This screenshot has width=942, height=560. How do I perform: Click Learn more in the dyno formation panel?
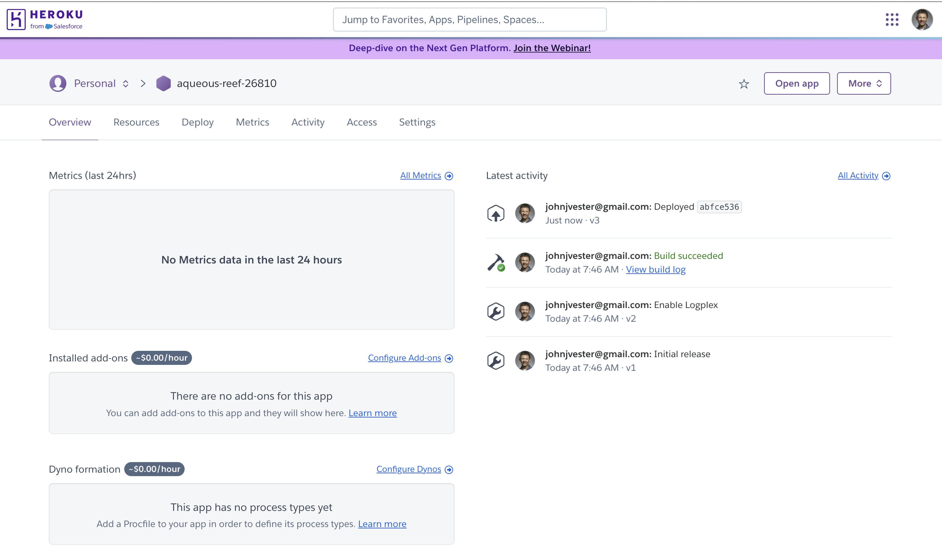pyautogui.click(x=382, y=524)
